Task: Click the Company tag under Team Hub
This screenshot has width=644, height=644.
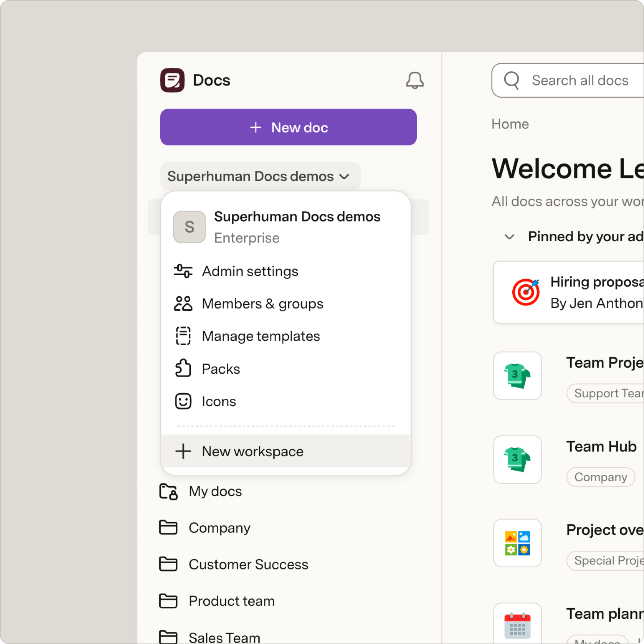Action: coord(601,477)
